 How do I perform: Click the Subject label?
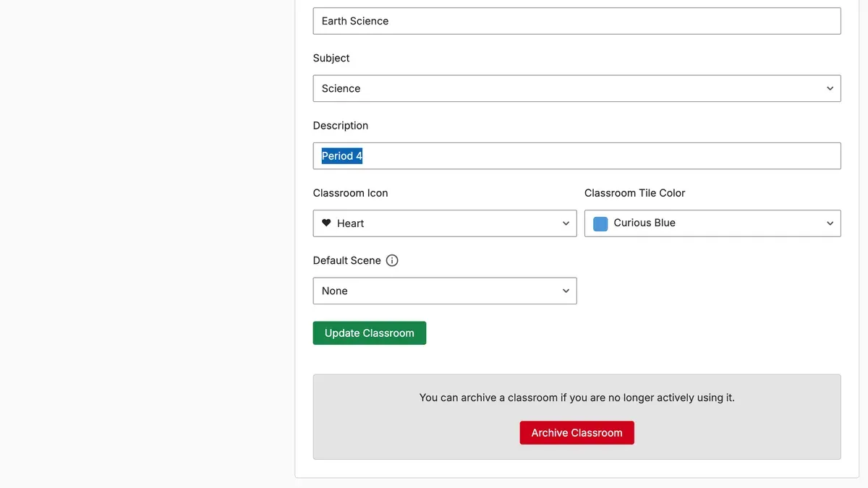tap(331, 58)
